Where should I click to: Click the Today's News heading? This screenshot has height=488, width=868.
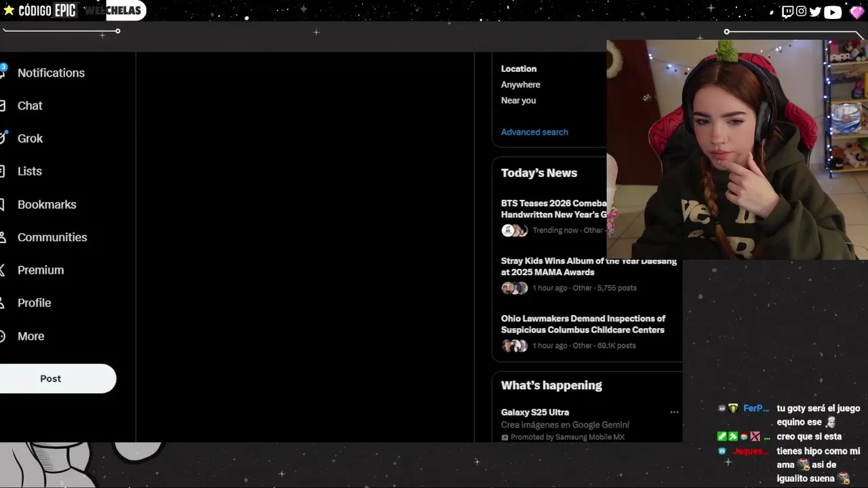(539, 173)
